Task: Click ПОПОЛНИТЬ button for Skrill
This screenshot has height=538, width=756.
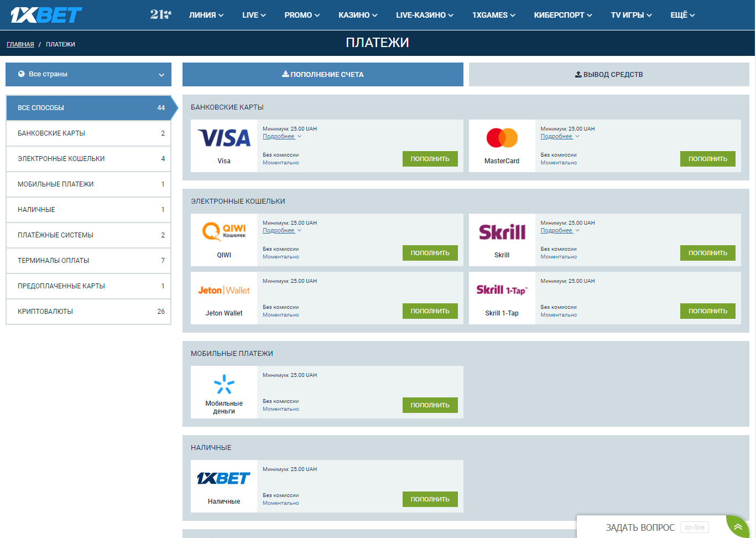Action: pos(708,253)
